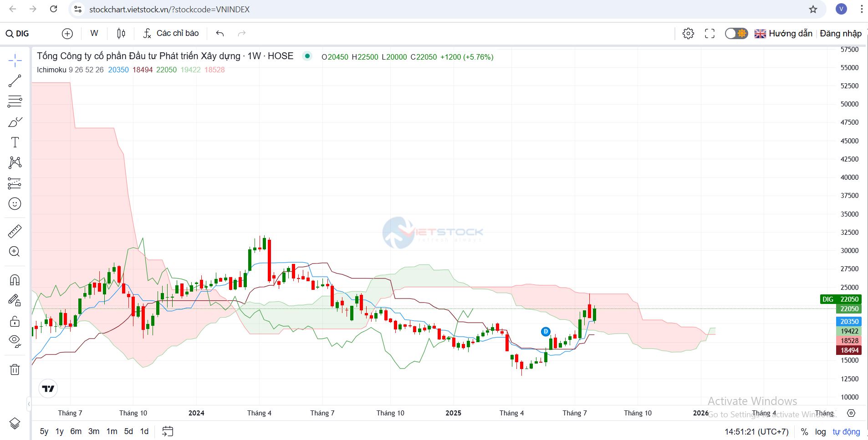View site information icon in address bar
This screenshot has width=868, height=440.
click(78, 9)
